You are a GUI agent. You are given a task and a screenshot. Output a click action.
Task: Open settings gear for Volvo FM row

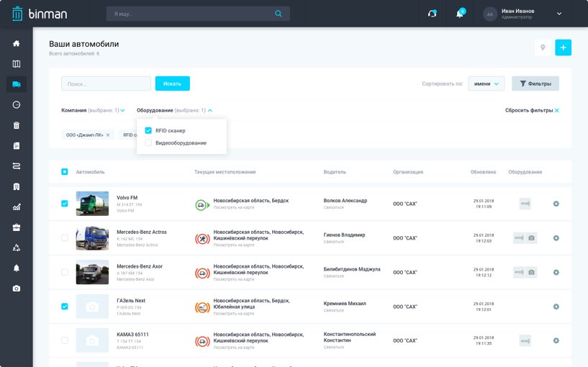point(556,204)
